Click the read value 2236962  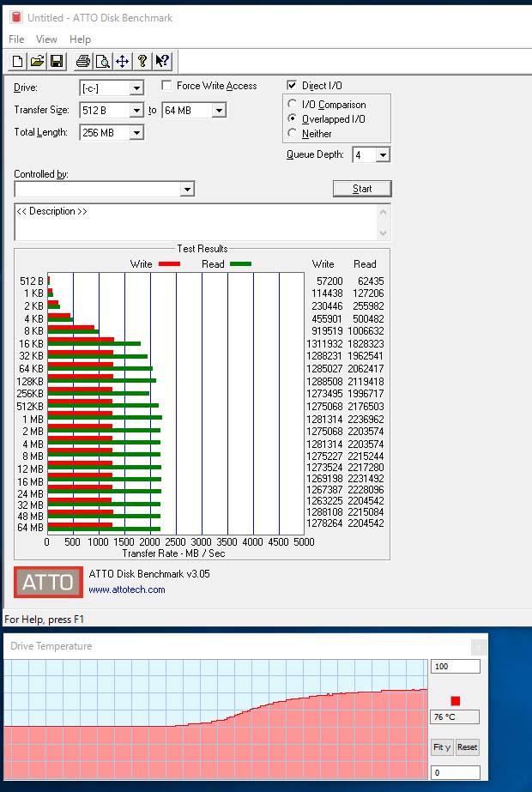(x=366, y=420)
